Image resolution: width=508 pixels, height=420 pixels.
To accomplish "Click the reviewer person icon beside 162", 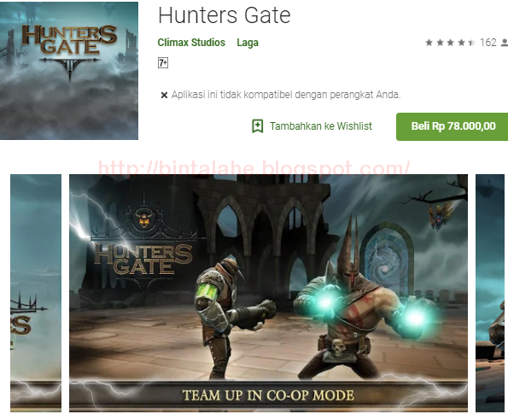I will [505, 43].
